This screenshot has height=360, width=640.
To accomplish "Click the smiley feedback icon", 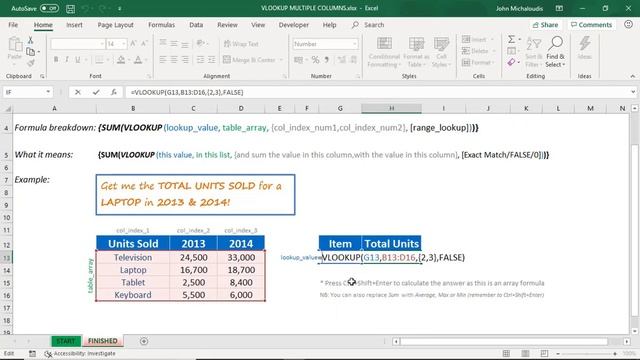I will [x=628, y=24].
